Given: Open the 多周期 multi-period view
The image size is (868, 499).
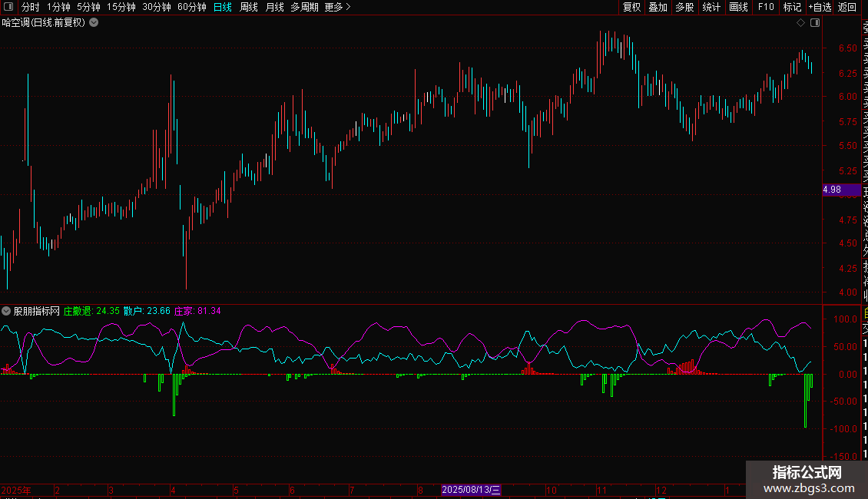Looking at the screenshot, I should (304, 7).
